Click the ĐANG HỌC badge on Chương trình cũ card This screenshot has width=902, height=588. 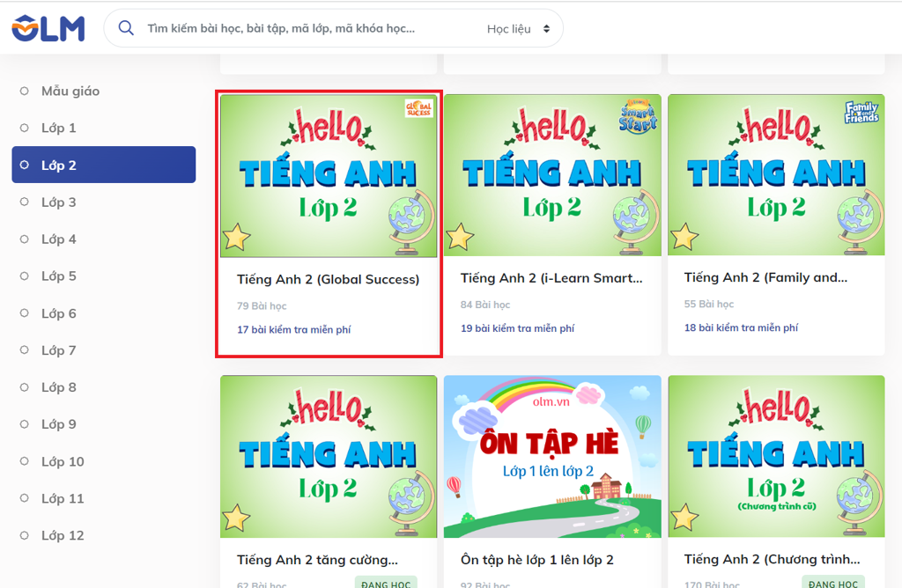point(833,583)
